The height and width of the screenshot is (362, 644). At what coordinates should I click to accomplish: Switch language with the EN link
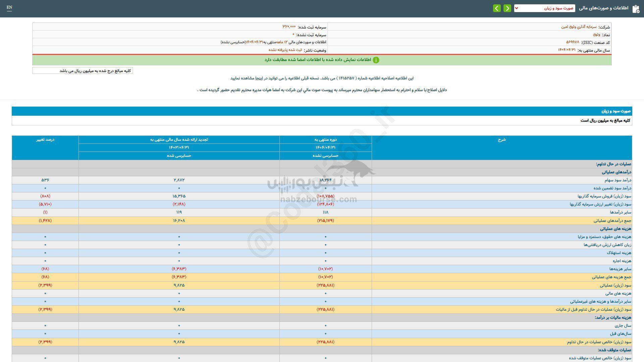click(x=9, y=7)
